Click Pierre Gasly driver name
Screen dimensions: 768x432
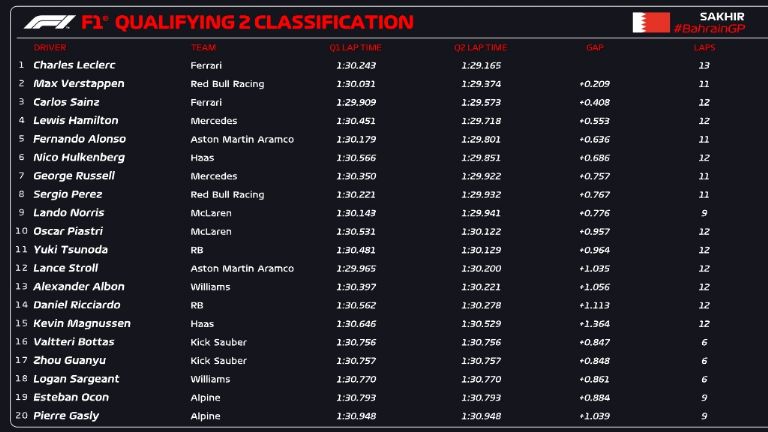tap(66, 416)
